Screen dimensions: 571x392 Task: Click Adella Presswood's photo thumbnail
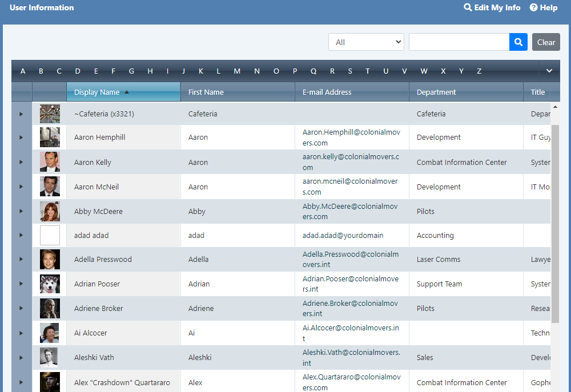[50, 259]
